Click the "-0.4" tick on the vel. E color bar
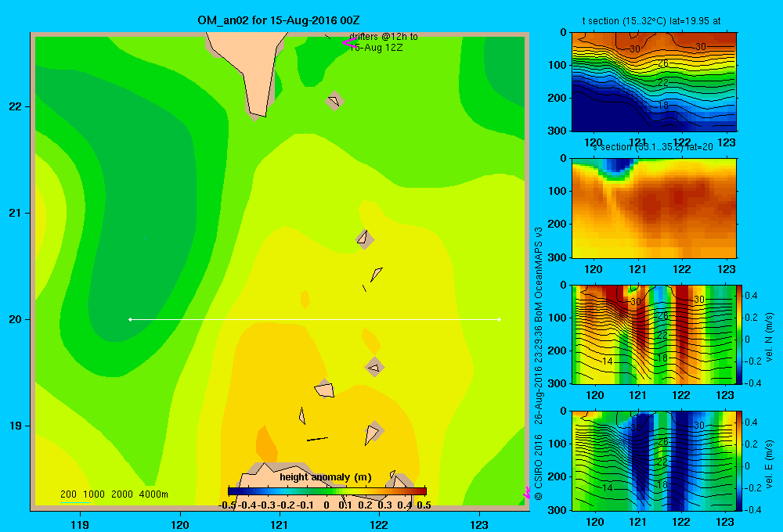 point(752,509)
